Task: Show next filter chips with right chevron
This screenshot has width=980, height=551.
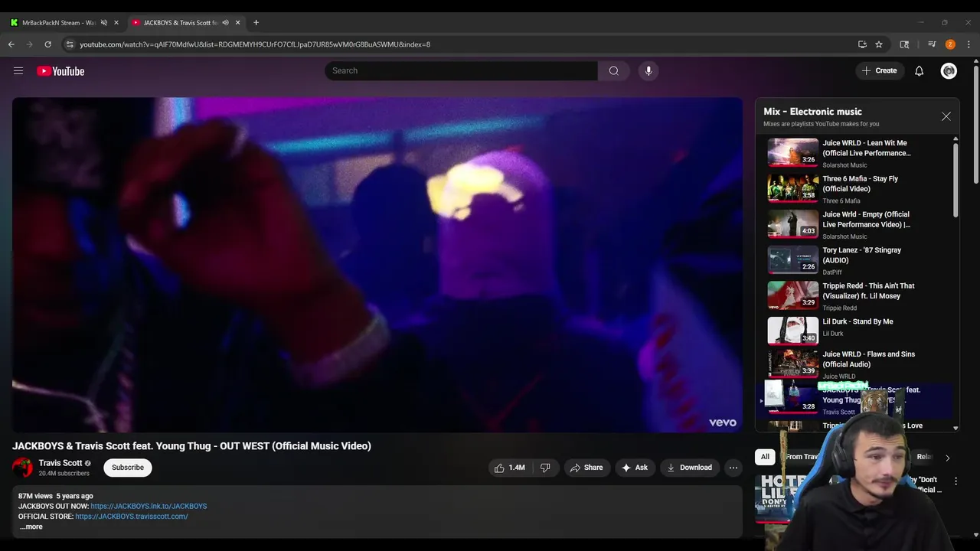Action: tap(947, 458)
